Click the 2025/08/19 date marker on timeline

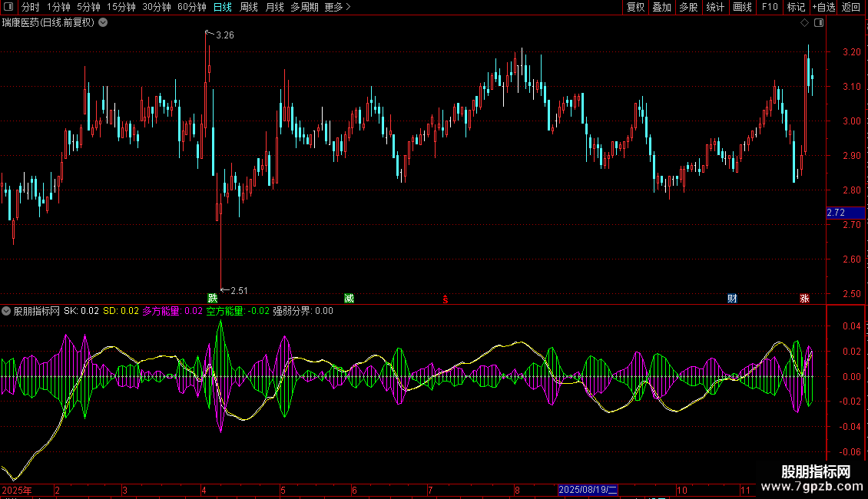point(588,489)
